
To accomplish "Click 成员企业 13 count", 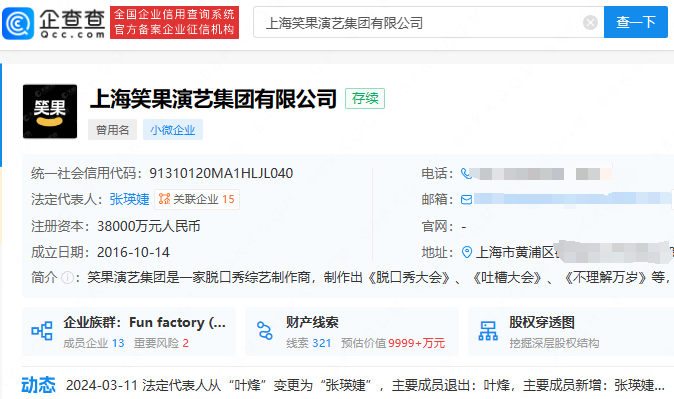I will [x=94, y=343].
